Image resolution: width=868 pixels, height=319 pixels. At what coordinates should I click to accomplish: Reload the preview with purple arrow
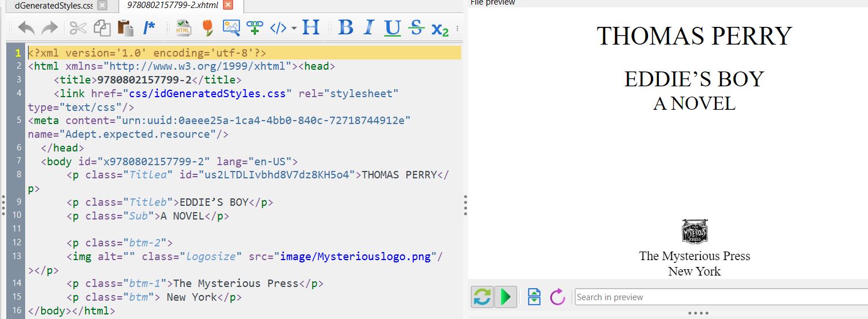pyautogui.click(x=557, y=297)
